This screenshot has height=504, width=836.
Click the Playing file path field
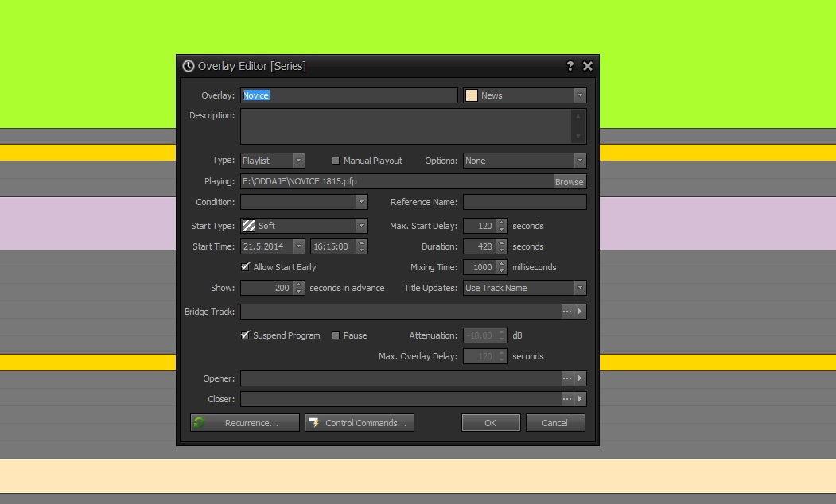tap(397, 181)
